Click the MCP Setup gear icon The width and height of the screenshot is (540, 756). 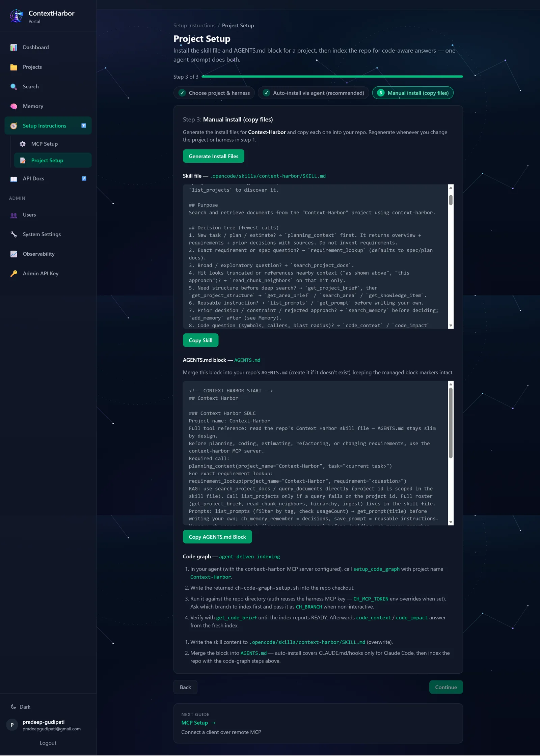pos(23,144)
